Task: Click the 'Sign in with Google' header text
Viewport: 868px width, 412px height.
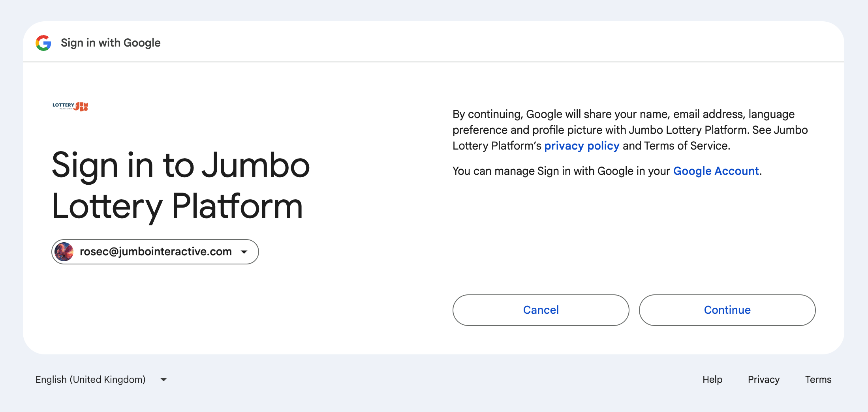Action: (x=111, y=43)
